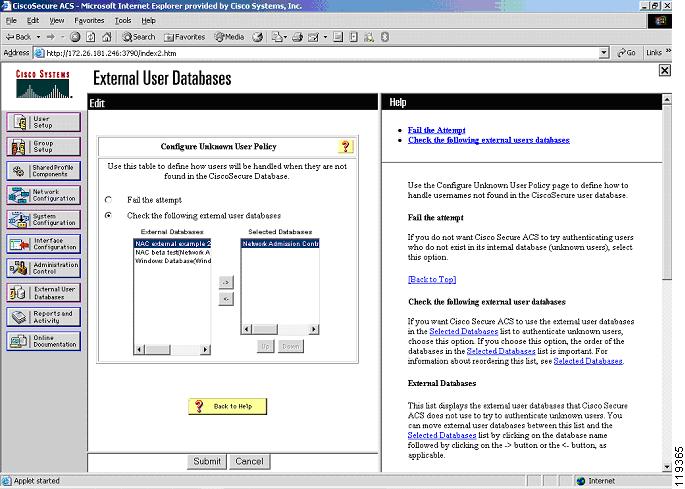Select the Fail the attempt radio button
Screen dimensions: 685x489
click(x=108, y=200)
